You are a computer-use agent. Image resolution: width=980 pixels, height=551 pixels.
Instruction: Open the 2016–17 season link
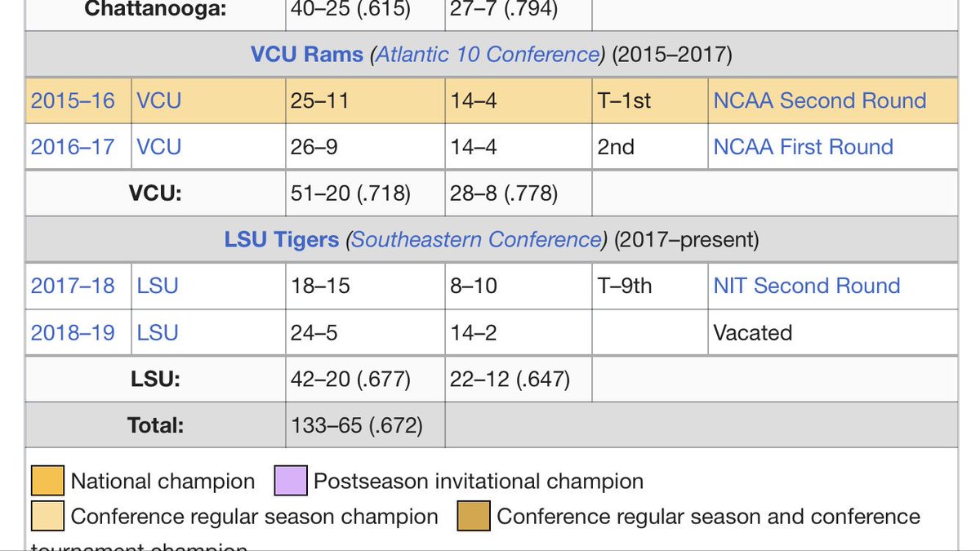(x=73, y=147)
